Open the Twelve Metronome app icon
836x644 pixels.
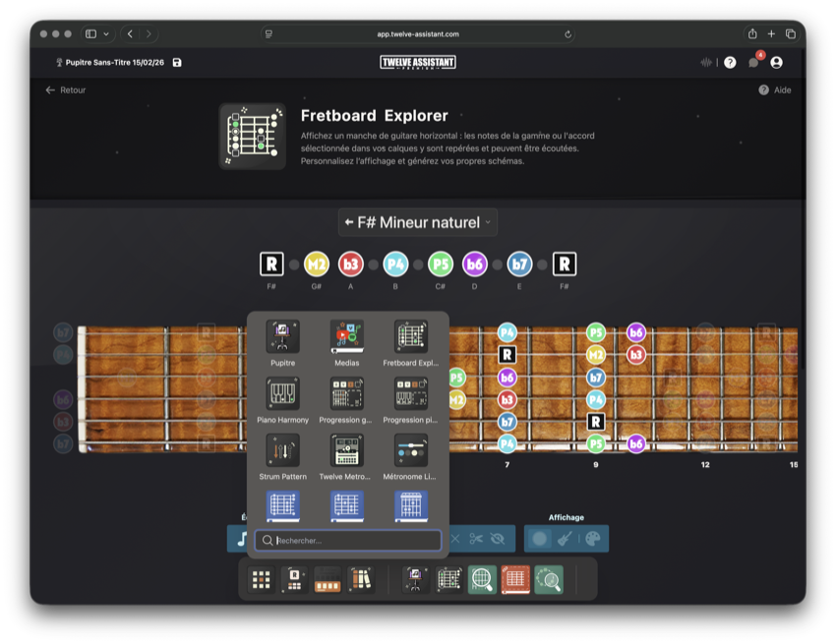346,451
